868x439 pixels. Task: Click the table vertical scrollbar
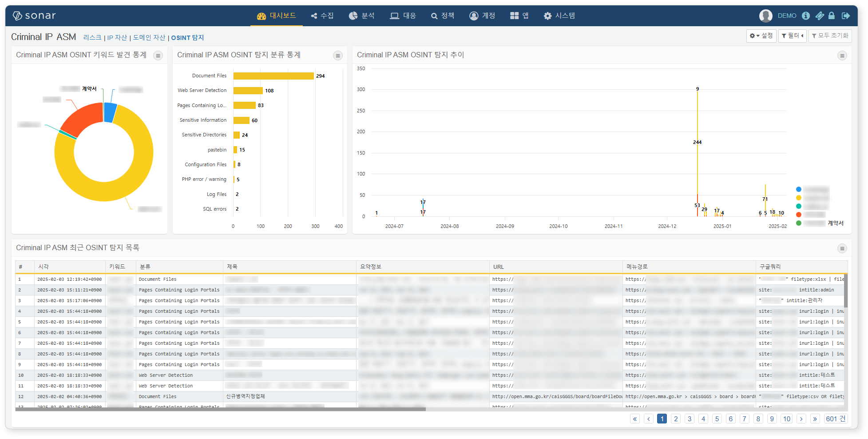click(x=846, y=291)
